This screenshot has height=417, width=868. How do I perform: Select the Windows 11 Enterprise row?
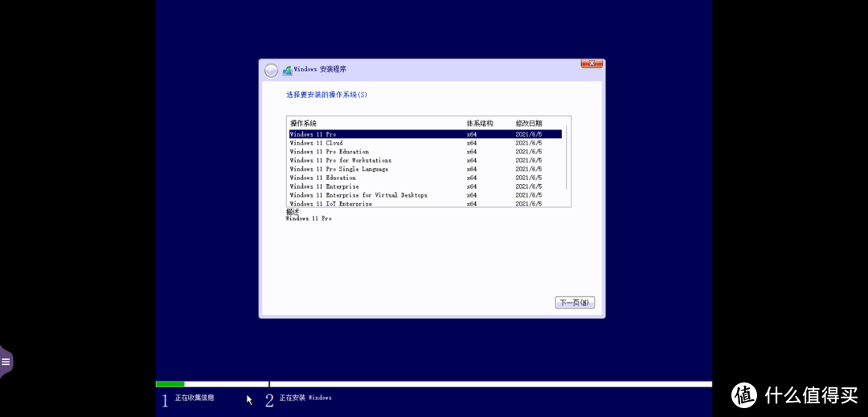425,187
